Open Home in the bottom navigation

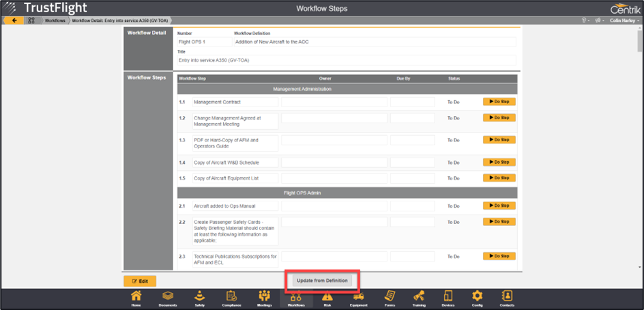coord(136,299)
